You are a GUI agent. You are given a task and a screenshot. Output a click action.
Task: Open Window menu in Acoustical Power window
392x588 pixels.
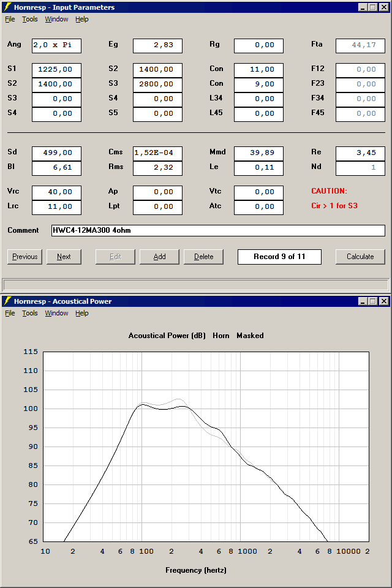click(56, 313)
